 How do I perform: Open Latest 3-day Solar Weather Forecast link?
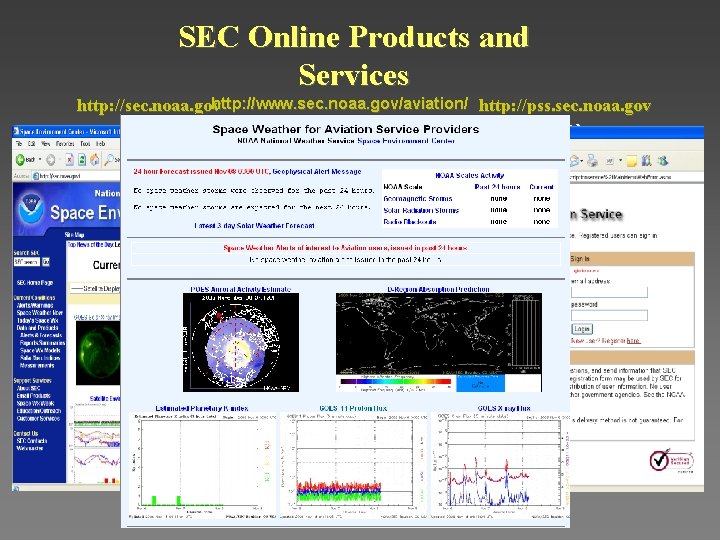[254, 225]
